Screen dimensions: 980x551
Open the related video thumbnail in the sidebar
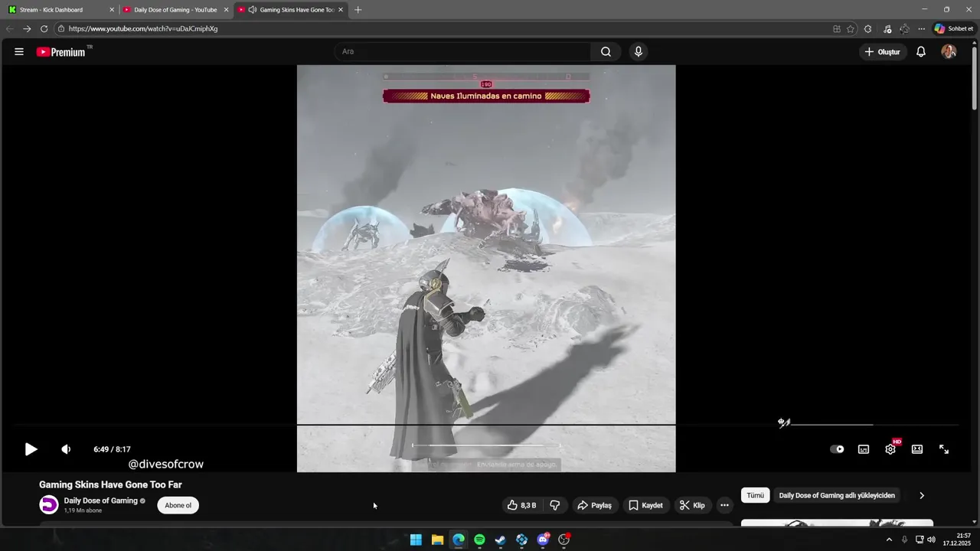[837, 523]
